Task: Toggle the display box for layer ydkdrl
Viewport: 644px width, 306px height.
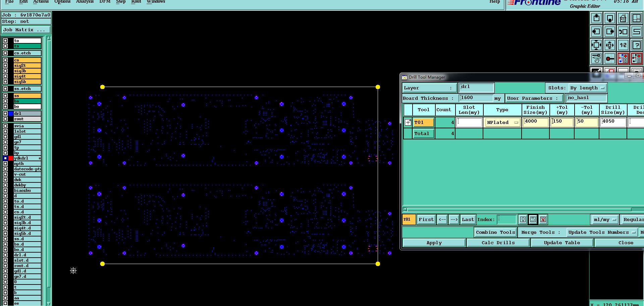Action: pos(5,158)
